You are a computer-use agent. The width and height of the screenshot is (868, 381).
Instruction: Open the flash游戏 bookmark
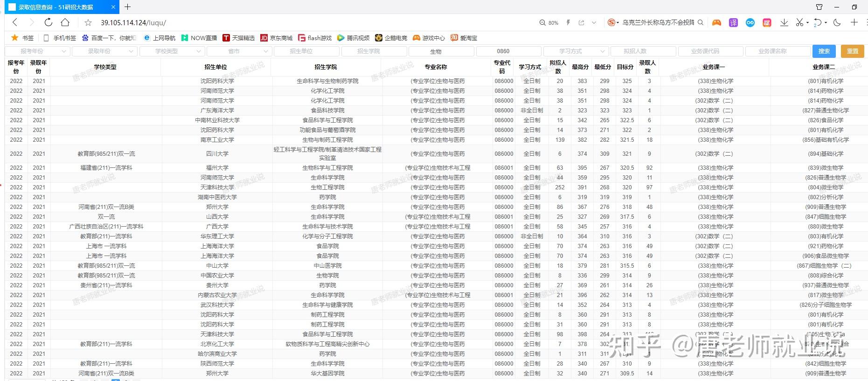(x=315, y=38)
